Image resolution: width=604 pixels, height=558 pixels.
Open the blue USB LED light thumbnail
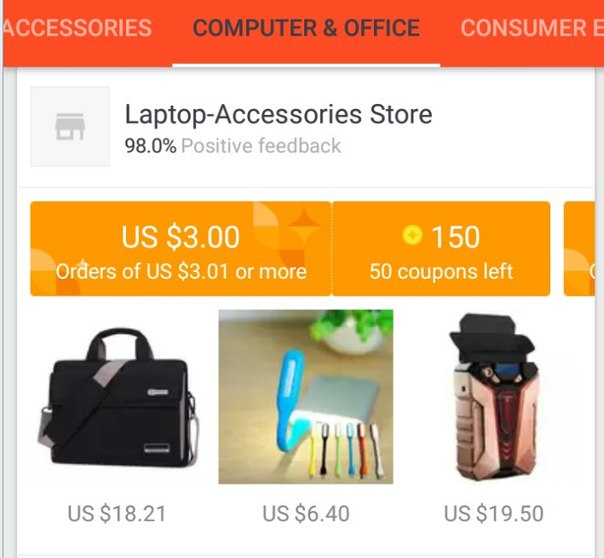(x=306, y=397)
